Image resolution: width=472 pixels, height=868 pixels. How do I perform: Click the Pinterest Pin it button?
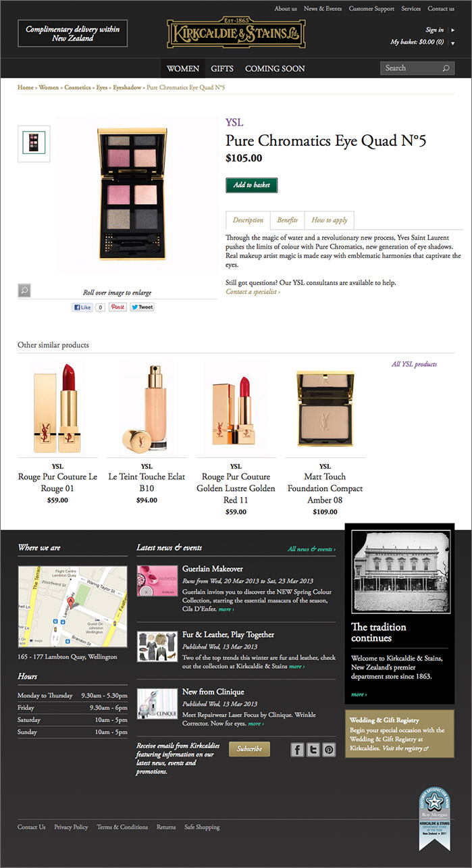pyautogui.click(x=117, y=307)
